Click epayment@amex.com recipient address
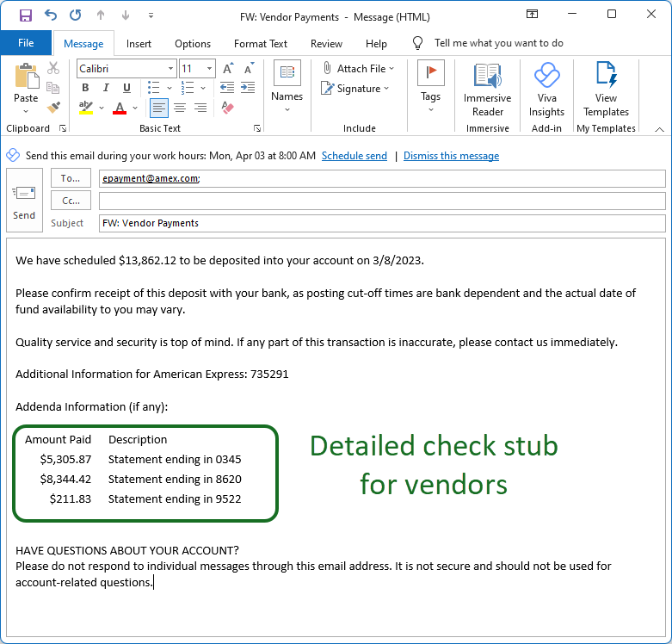672x644 pixels. pyautogui.click(x=151, y=178)
